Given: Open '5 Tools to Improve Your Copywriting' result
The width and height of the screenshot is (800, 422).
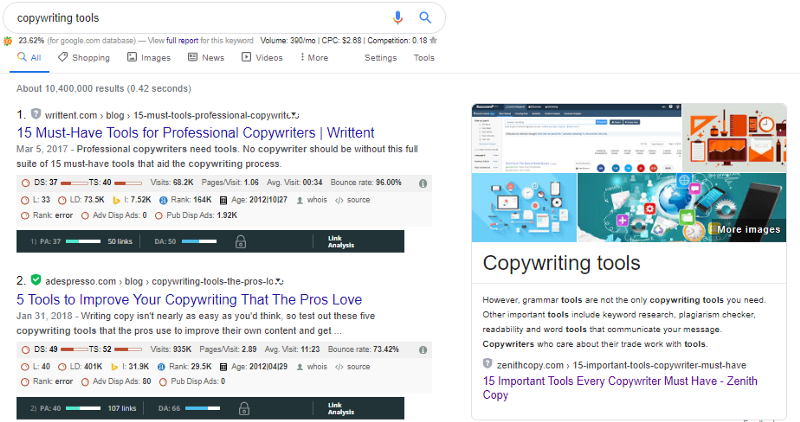Looking at the screenshot, I should [189, 300].
